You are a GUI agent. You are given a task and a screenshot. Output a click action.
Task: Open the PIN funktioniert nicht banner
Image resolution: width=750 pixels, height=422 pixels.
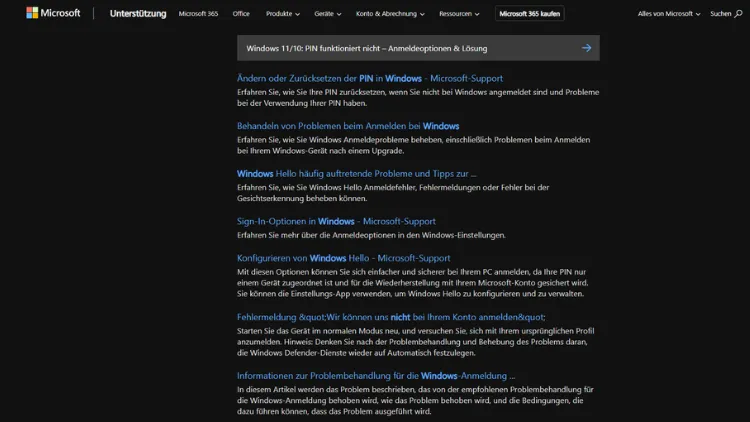[x=418, y=48]
